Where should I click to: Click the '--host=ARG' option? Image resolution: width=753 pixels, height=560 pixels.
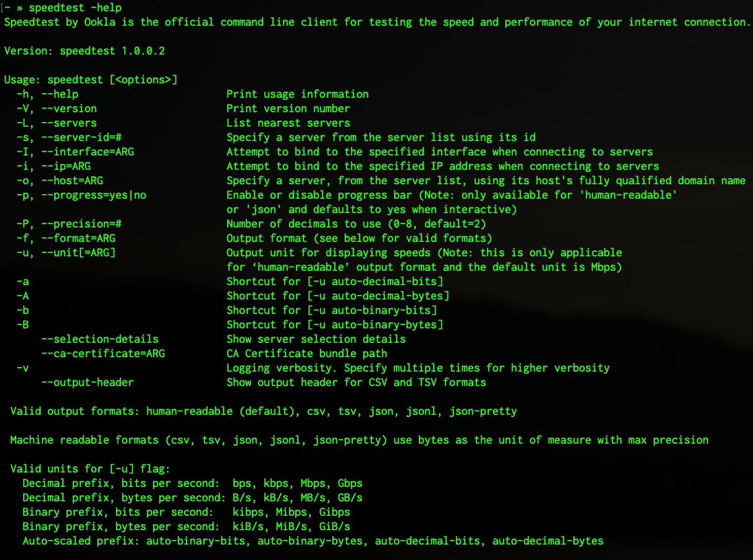(x=72, y=181)
